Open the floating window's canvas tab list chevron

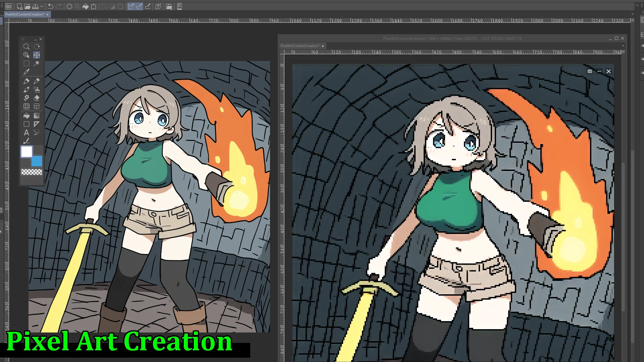[x=623, y=46]
